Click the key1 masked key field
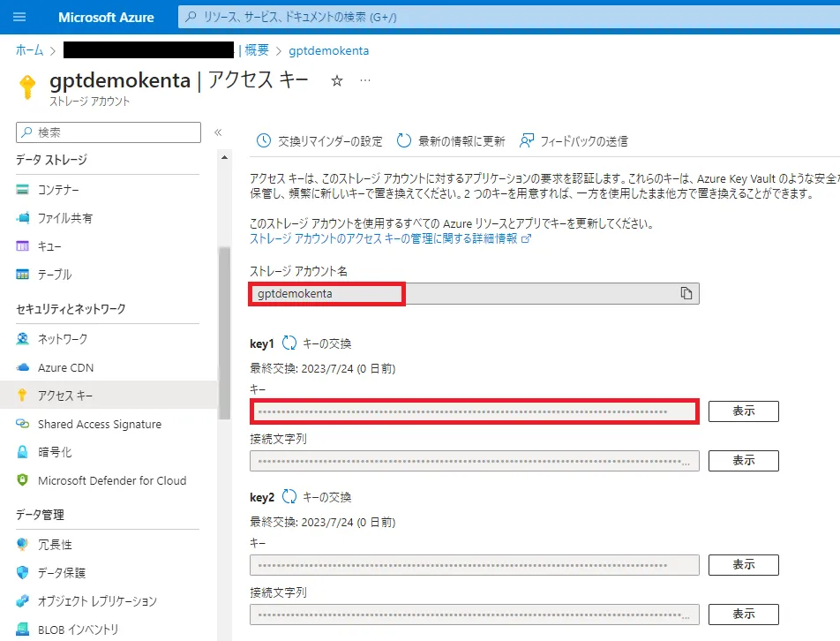840x641 pixels. click(474, 411)
